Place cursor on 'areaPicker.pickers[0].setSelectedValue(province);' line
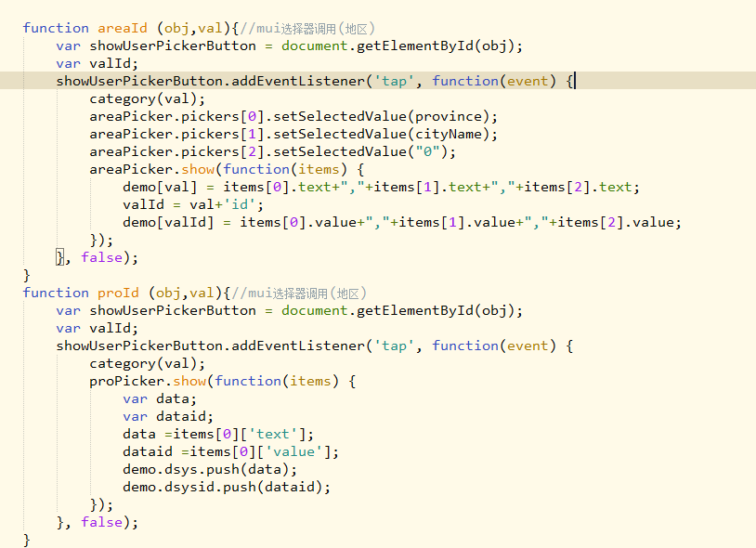The height and width of the screenshot is (548, 756). [x=293, y=116]
